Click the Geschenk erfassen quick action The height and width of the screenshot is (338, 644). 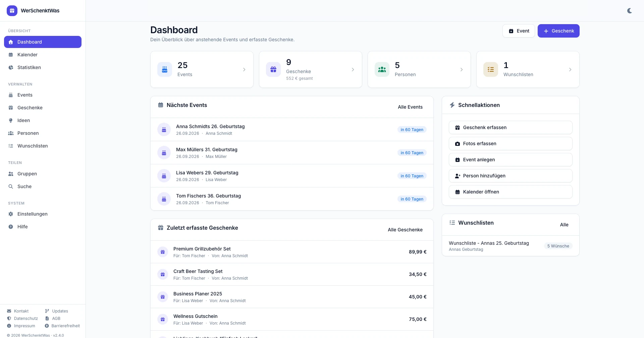[x=511, y=127]
